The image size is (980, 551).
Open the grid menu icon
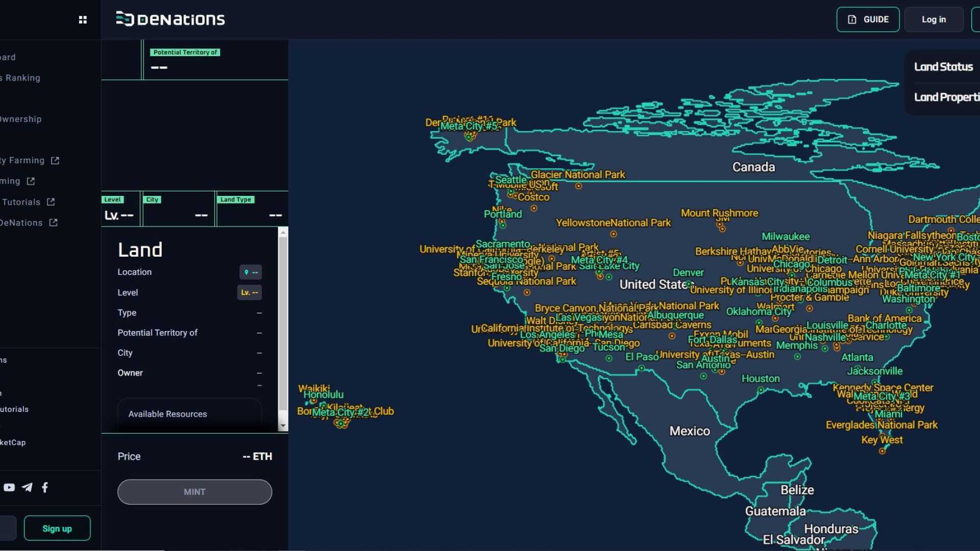click(x=83, y=20)
